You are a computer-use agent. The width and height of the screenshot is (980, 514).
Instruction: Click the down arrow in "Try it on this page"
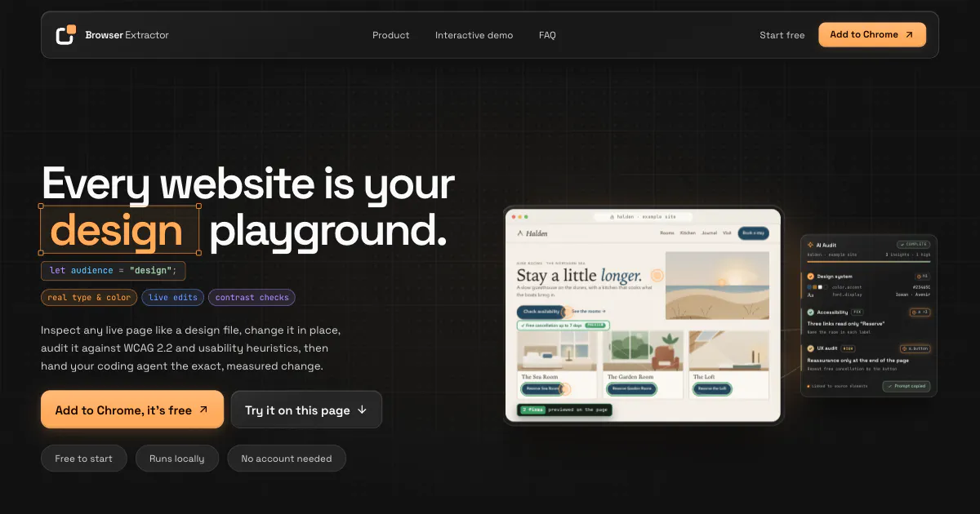click(362, 410)
